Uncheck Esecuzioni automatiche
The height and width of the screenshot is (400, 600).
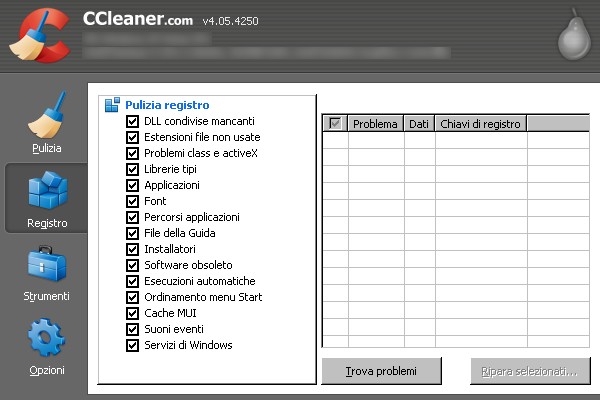[132, 281]
